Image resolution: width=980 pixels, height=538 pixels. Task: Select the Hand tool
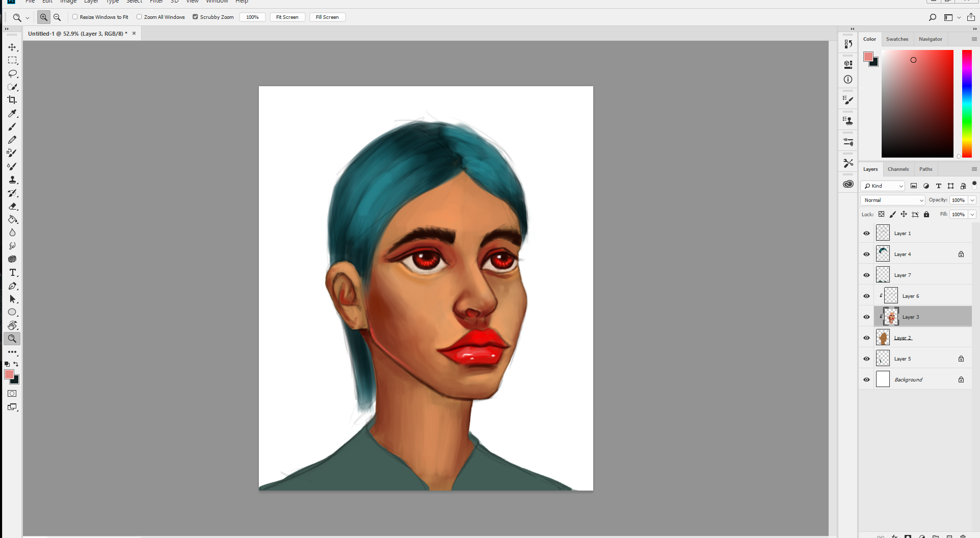coord(12,325)
